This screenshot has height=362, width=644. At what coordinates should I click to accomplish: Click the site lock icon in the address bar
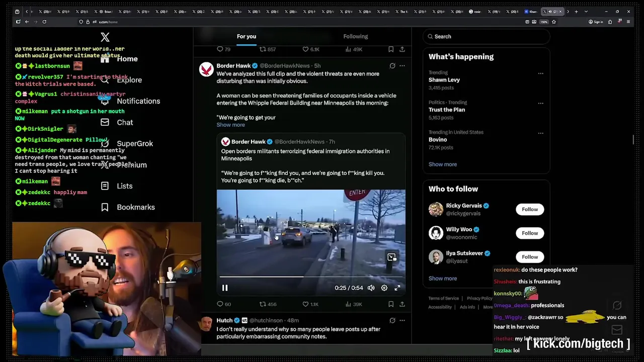(x=88, y=22)
